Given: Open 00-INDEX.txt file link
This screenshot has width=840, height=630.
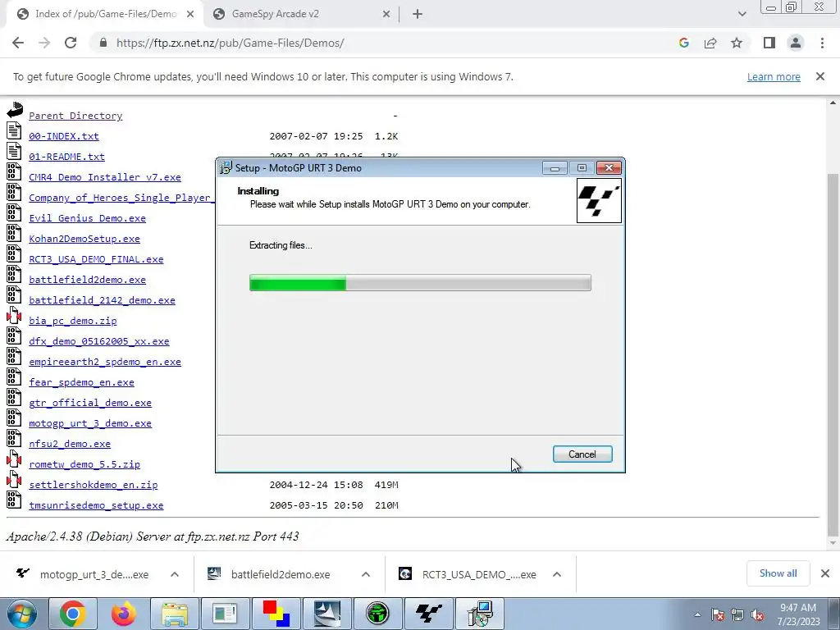Looking at the screenshot, I should 64,136.
